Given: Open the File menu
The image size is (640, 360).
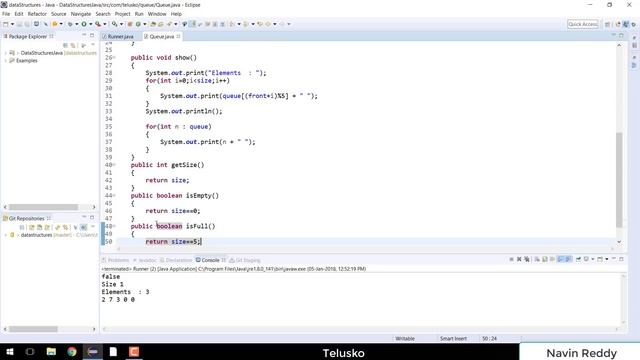Looking at the screenshot, I should (6, 14).
